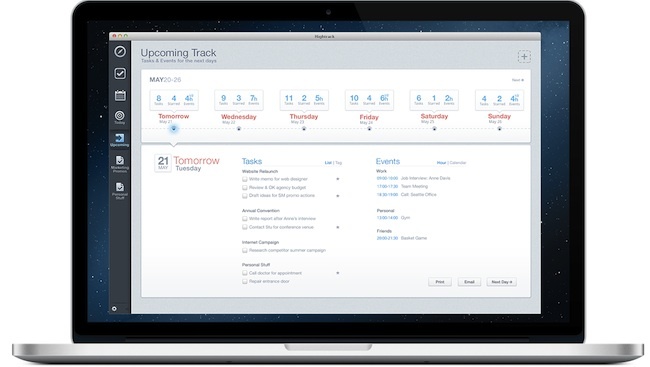The width and height of the screenshot is (650, 367).
Task: Click Internet Campaign group heading
Action: pos(260,242)
